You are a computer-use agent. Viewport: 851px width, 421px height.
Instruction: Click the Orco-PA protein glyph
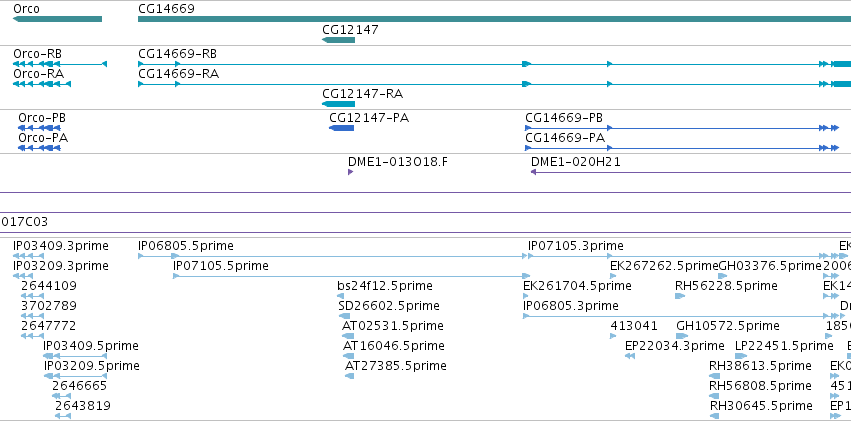[39, 148]
